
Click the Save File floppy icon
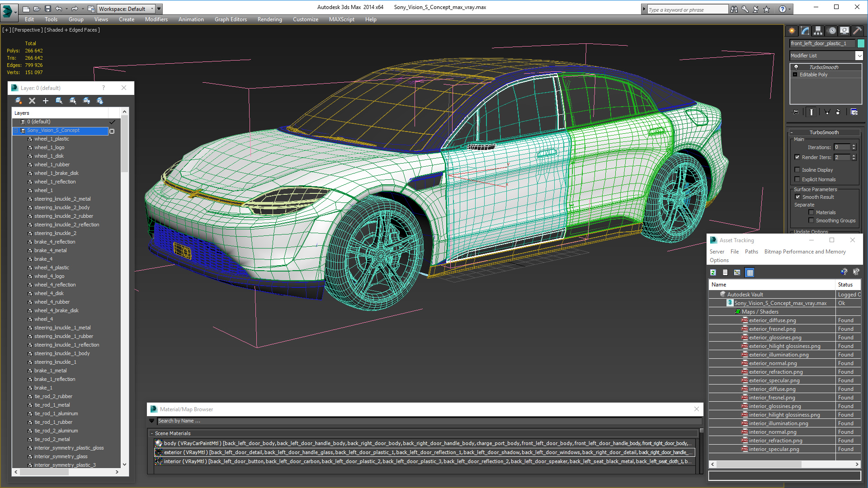click(x=47, y=9)
